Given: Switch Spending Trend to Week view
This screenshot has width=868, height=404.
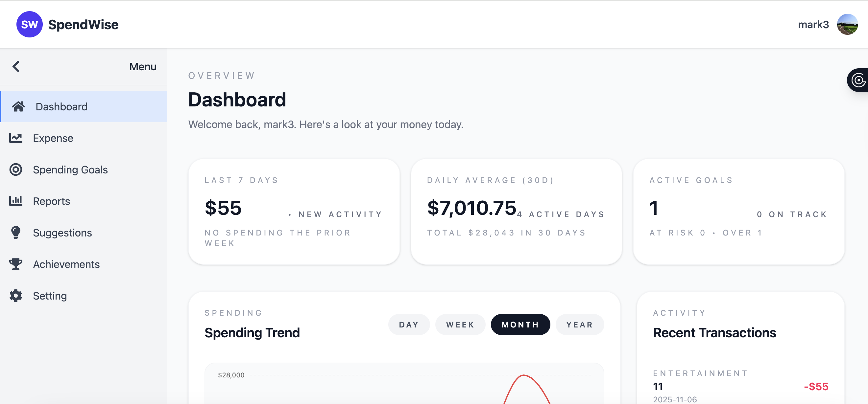Looking at the screenshot, I should tap(460, 325).
